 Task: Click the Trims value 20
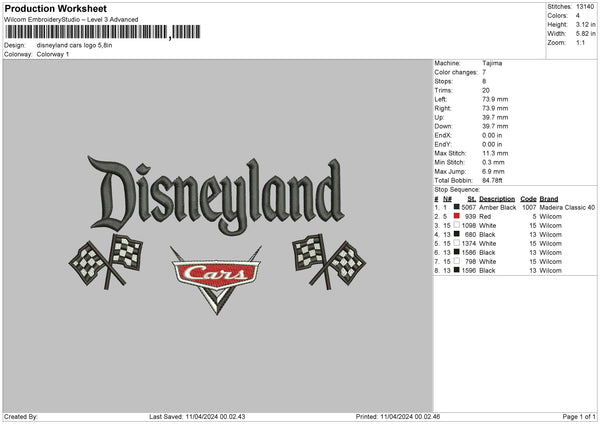(x=486, y=90)
